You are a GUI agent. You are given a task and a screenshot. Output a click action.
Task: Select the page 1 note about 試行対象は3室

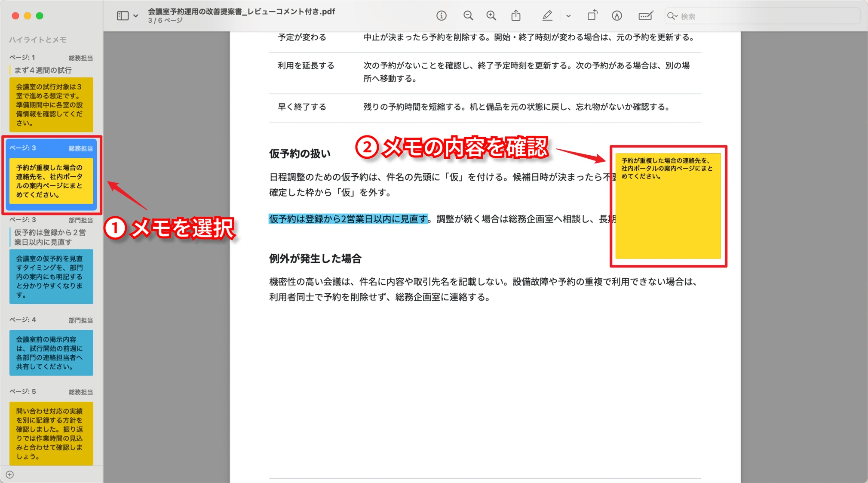[51, 105]
